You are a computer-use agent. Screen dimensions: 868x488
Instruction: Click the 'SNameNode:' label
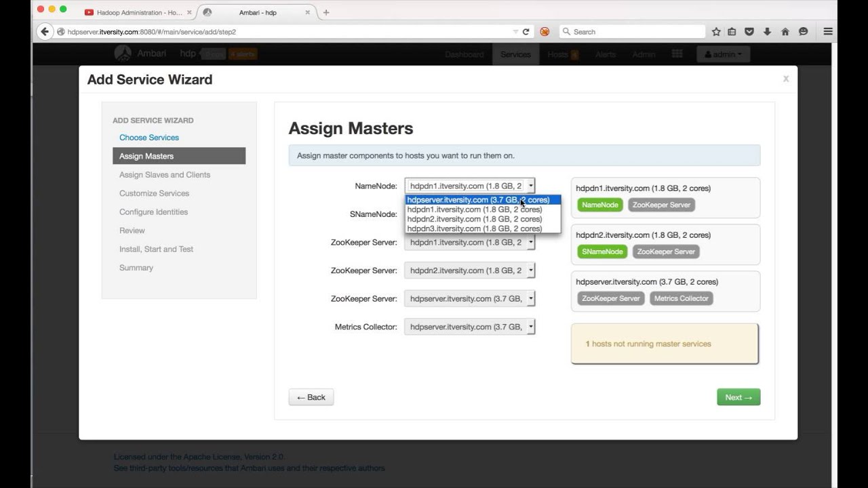coord(374,214)
